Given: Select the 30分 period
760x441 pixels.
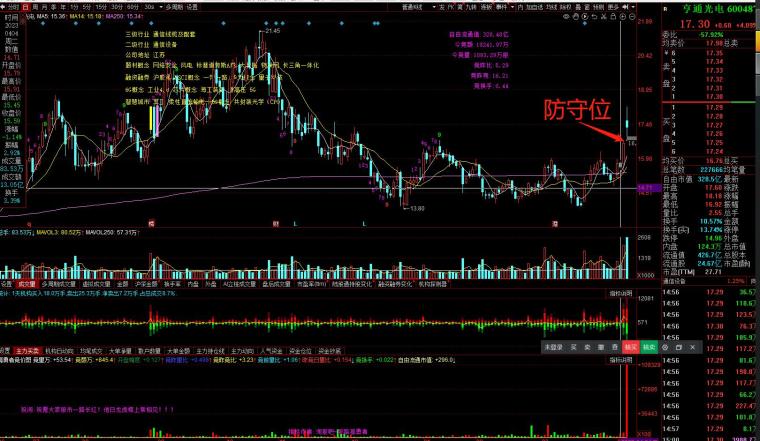Looking at the screenshot, I should coord(117,7).
